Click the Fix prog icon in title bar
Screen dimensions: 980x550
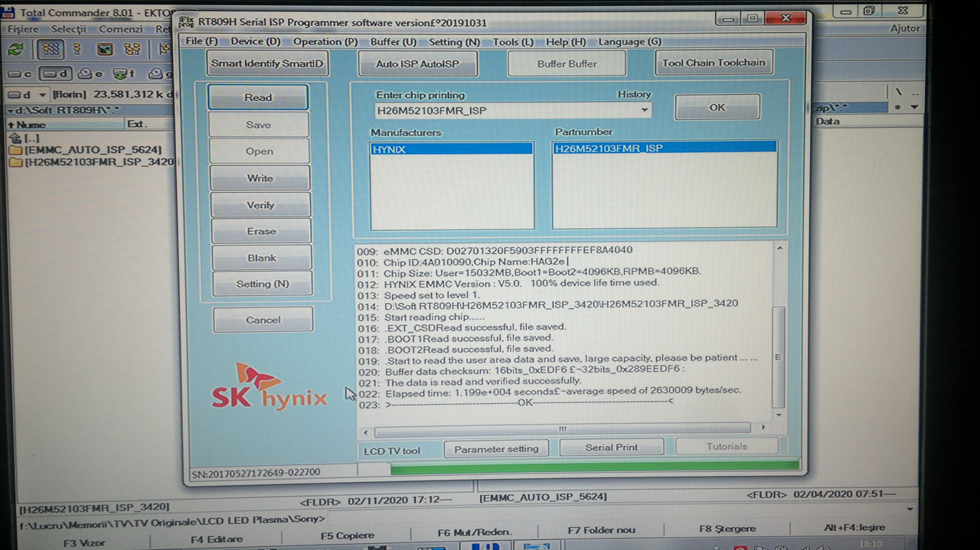point(186,22)
